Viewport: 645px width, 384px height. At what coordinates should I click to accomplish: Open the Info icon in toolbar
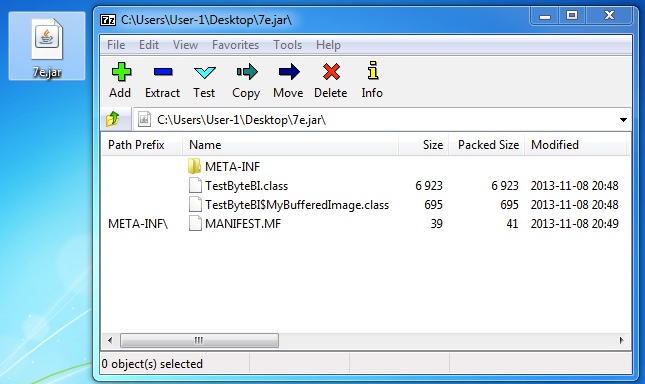pyautogui.click(x=373, y=70)
